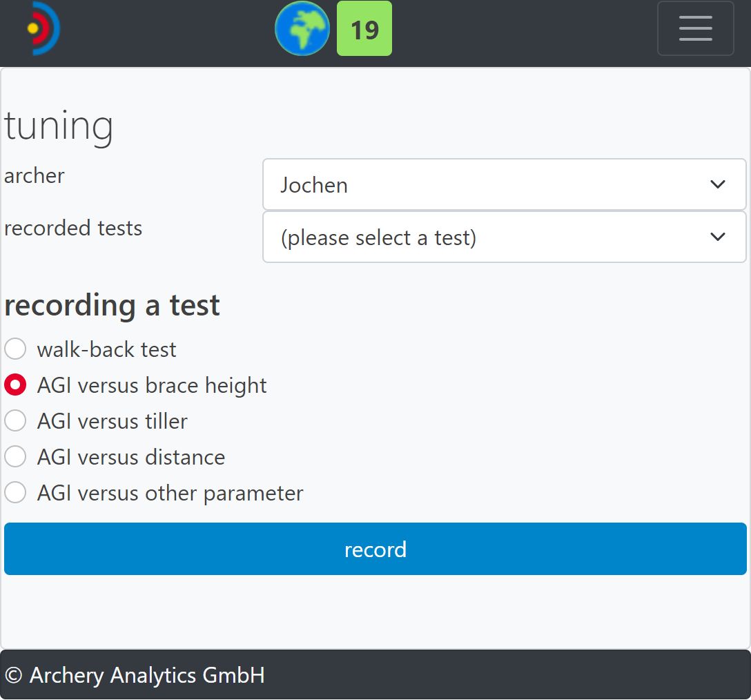
Task: Click the 'archer' field label
Action: [x=35, y=176]
